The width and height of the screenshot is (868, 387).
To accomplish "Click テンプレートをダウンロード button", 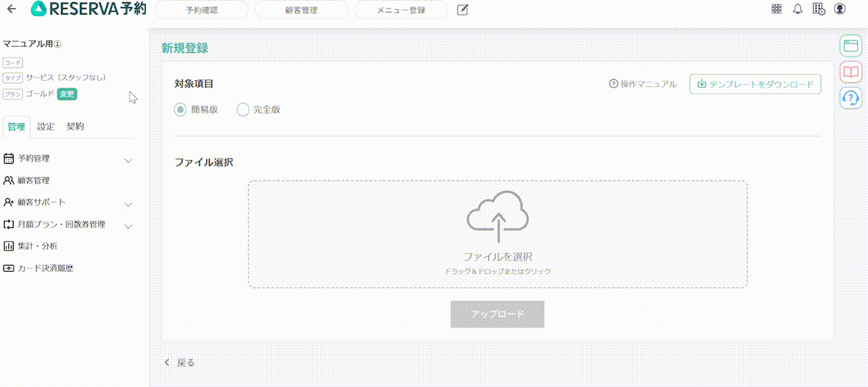I will [755, 84].
